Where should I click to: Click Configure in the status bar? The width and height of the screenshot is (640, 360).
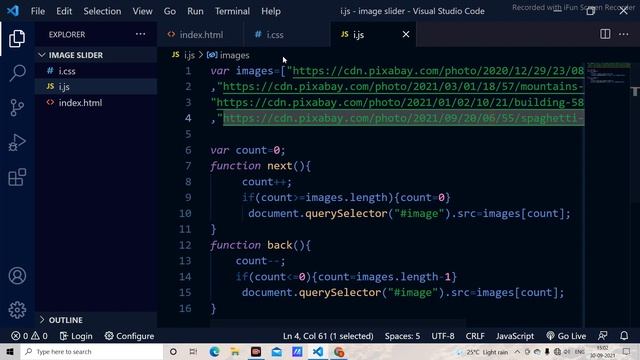[x=129, y=336]
